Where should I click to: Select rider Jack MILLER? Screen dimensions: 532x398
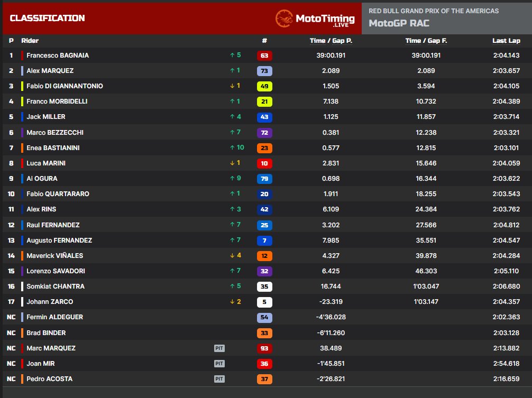click(46, 117)
